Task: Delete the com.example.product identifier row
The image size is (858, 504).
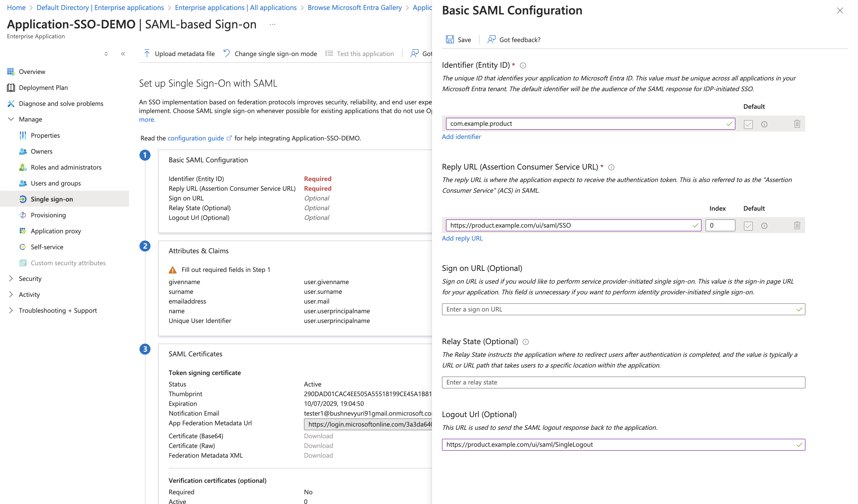Action: click(797, 124)
